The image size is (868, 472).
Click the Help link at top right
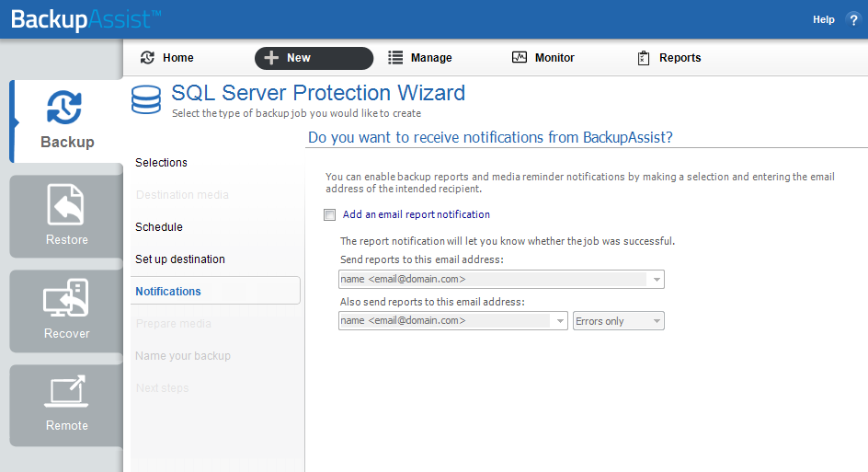pos(823,19)
